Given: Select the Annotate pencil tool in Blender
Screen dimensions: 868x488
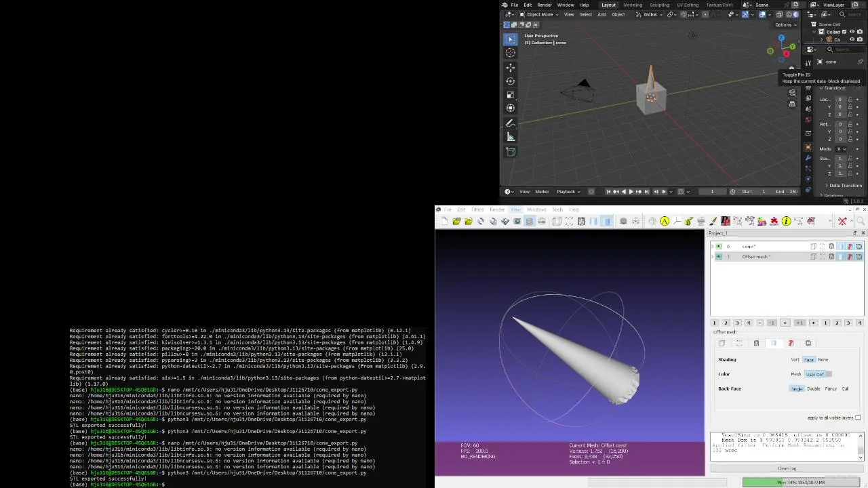Looking at the screenshot, I should point(511,123).
